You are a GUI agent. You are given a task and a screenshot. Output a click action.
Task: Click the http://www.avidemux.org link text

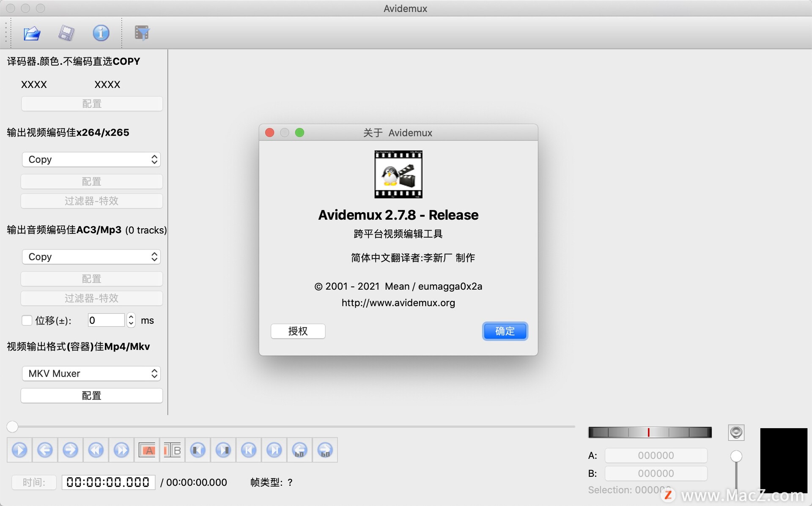398,303
